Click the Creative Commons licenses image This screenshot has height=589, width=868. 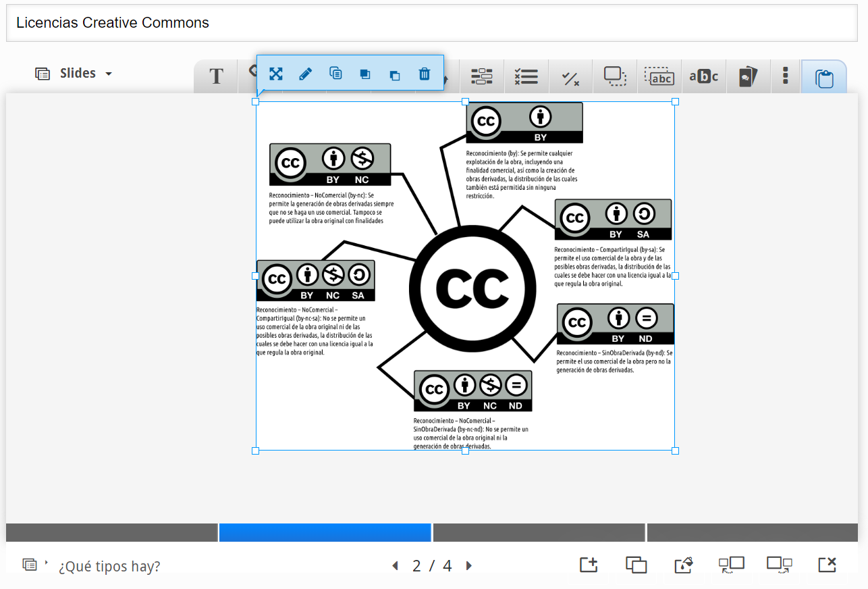[x=465, y=276]
